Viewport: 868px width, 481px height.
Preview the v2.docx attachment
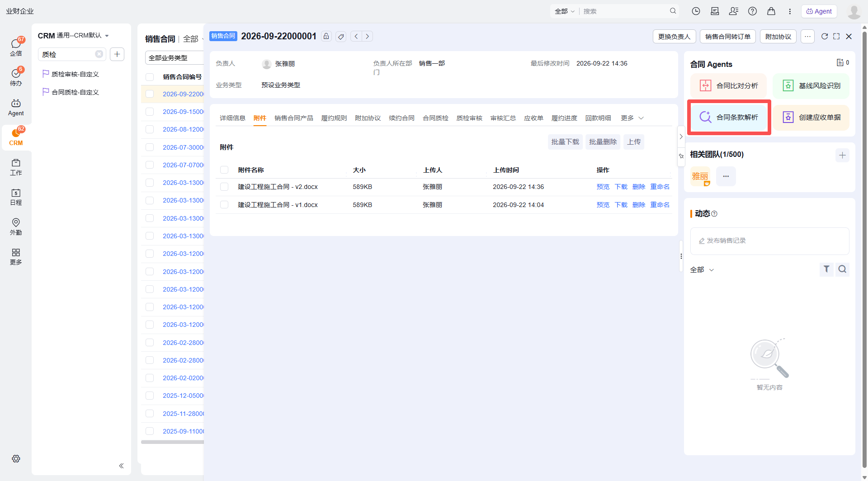(603, 187)
